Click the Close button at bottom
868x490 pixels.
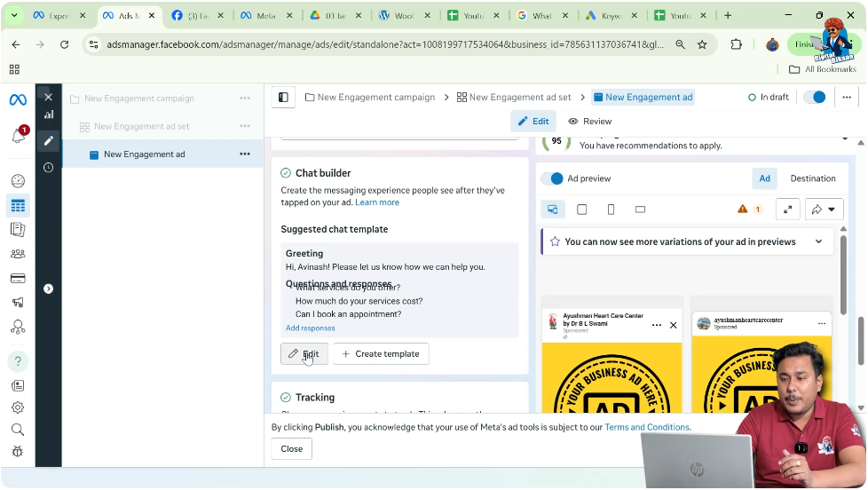(x=292, y=448)
